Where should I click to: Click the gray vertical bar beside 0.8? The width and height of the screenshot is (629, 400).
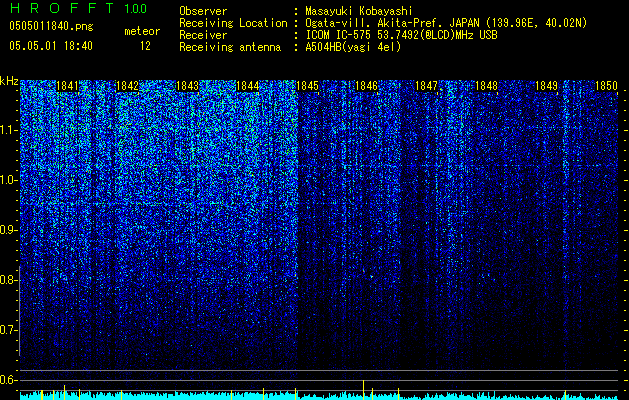(x=19, y=311)
